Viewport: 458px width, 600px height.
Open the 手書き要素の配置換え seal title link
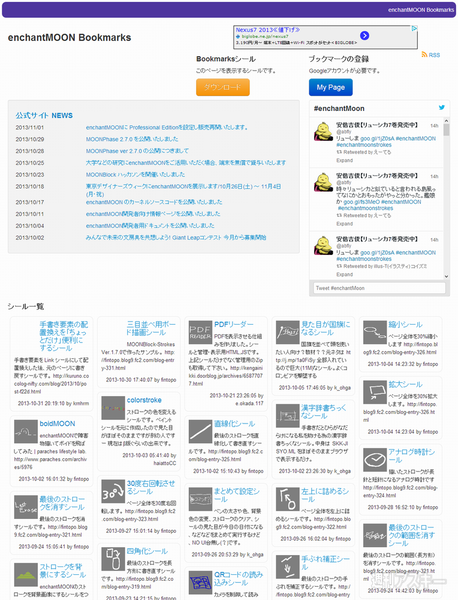point(64,336)
